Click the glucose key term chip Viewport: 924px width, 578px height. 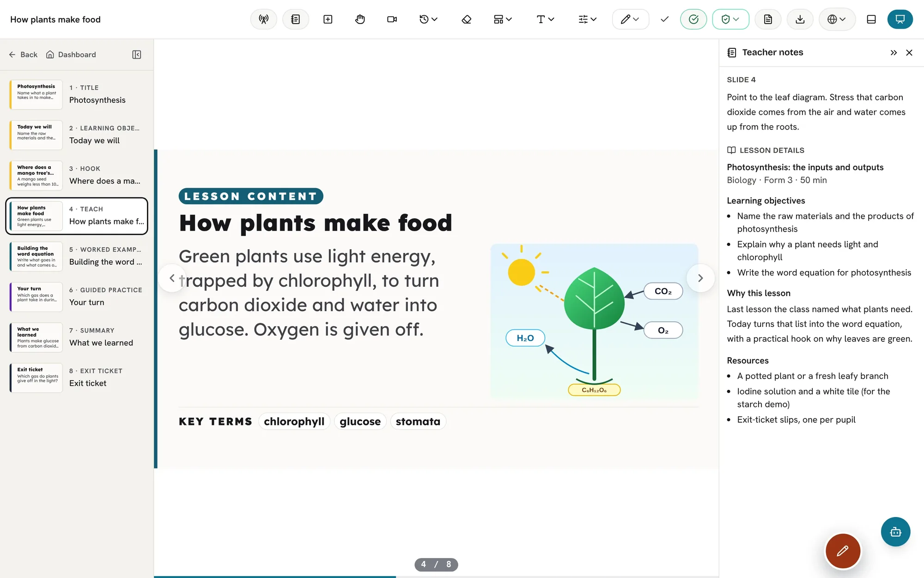360,421
